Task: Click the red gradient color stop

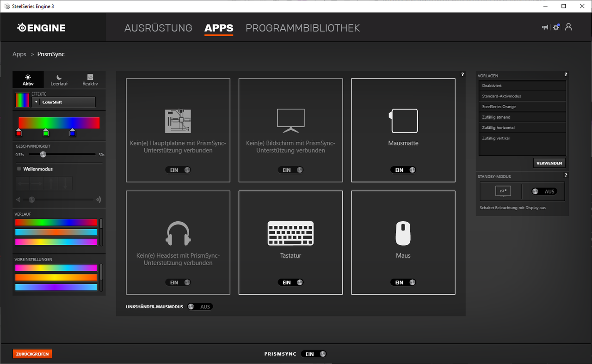Action: [18, 133]
